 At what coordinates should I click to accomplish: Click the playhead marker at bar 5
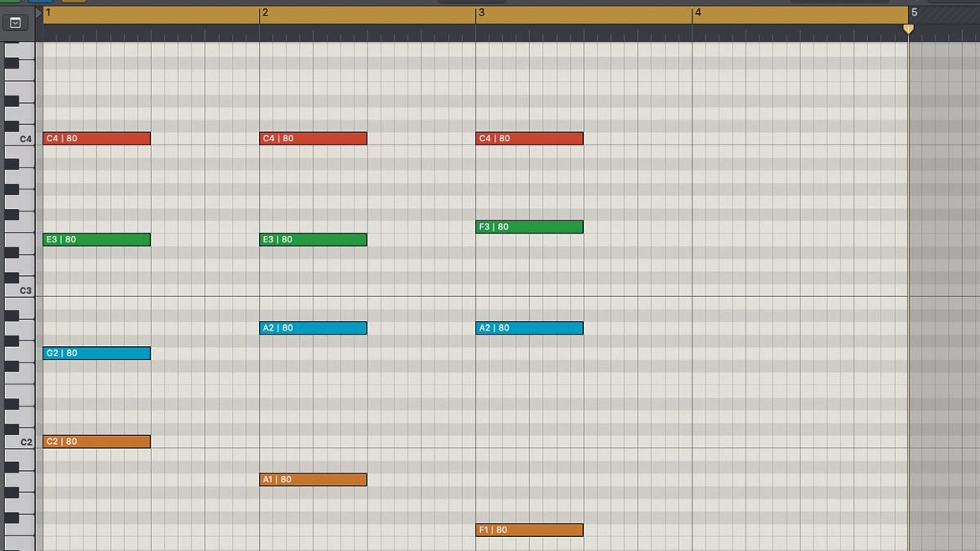pyautogui.click(x=909, y=28)
